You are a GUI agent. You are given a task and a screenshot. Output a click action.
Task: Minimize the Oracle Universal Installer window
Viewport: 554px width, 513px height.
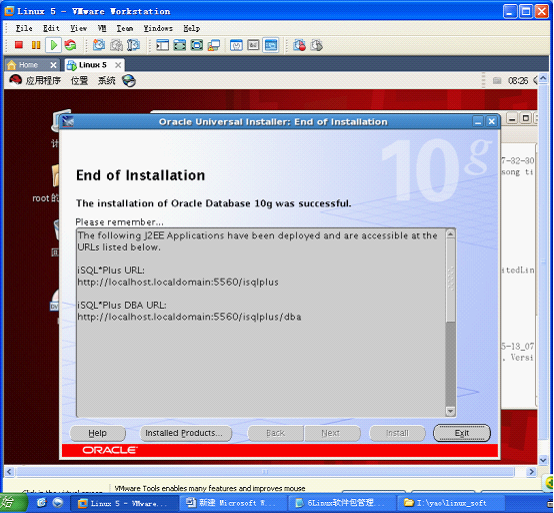click(x=478, y=122)
